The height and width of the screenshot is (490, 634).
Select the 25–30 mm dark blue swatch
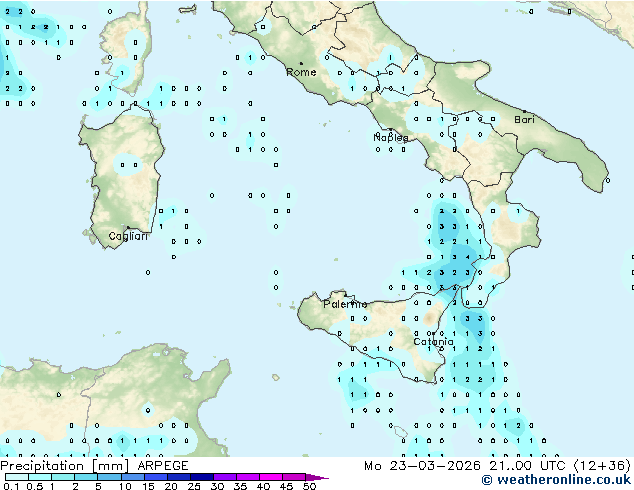202,477
